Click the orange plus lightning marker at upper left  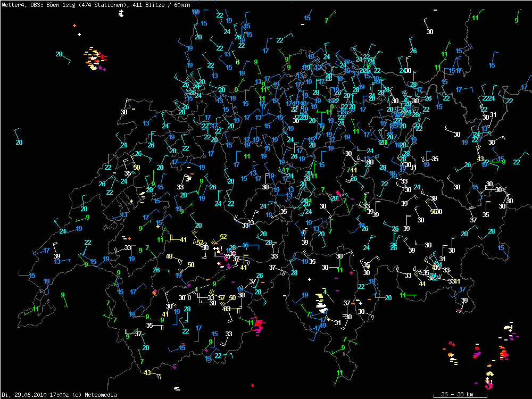(x=74, y=26)
